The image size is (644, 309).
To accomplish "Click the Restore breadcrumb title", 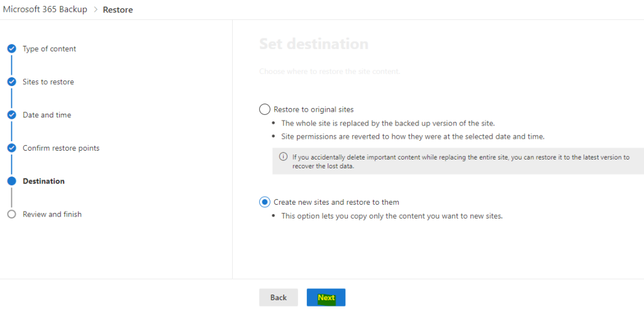I will (118, 9).
